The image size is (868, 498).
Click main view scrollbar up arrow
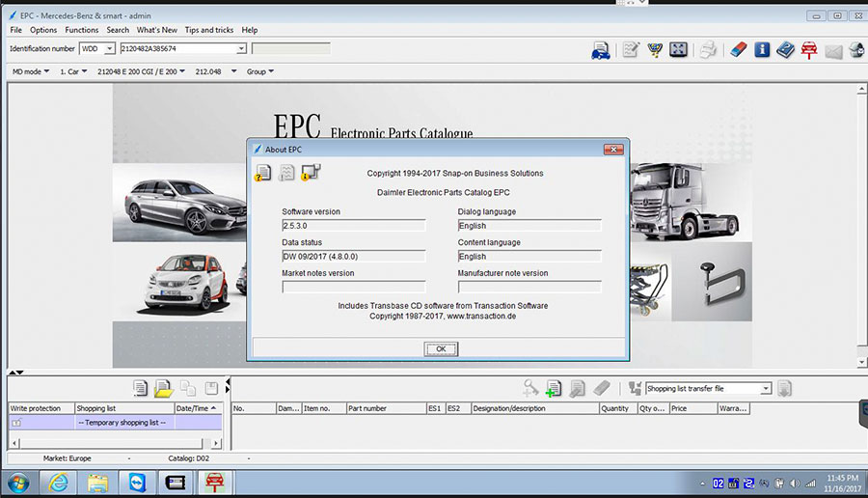(862, 89)
